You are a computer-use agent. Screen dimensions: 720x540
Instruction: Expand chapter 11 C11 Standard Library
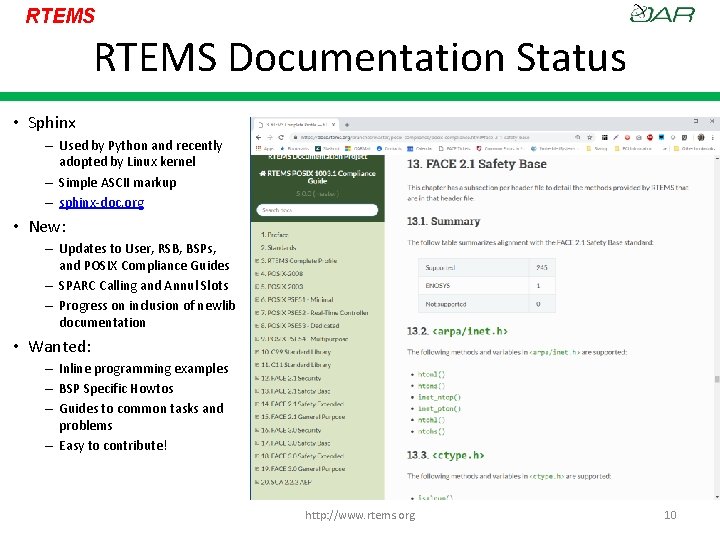[257, 365]
